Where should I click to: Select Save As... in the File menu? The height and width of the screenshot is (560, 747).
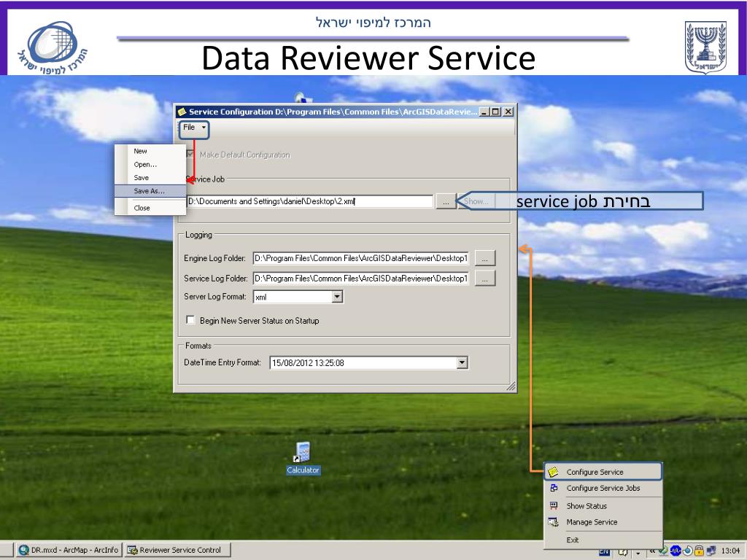click(x=150, y=191)
